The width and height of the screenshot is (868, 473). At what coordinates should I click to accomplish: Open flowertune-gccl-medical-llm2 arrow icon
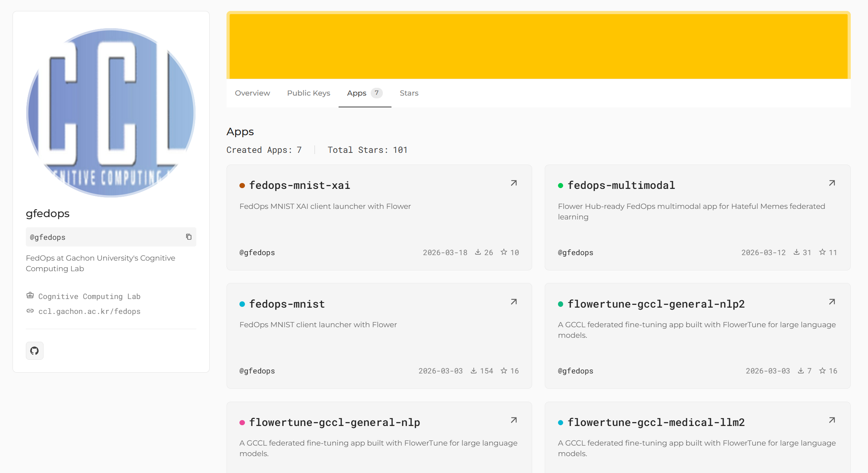832,420
